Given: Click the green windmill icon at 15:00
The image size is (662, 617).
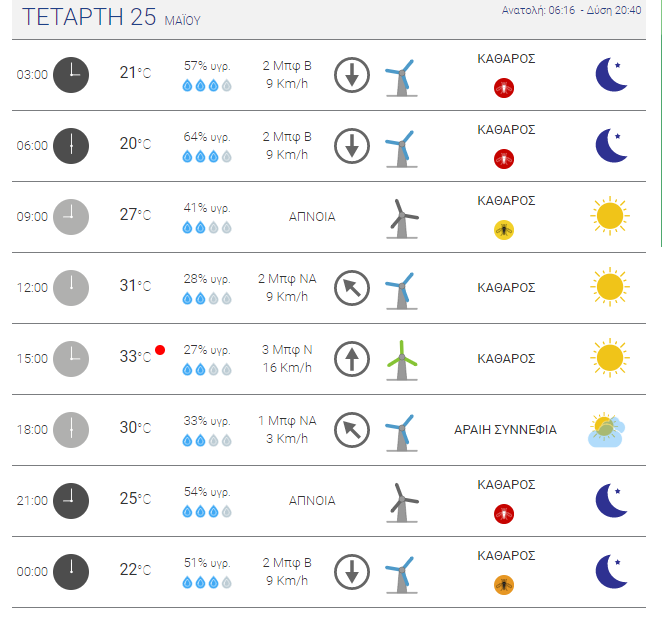Looking at the screenshot, I should pyautogui.click(x=402, y=360).
